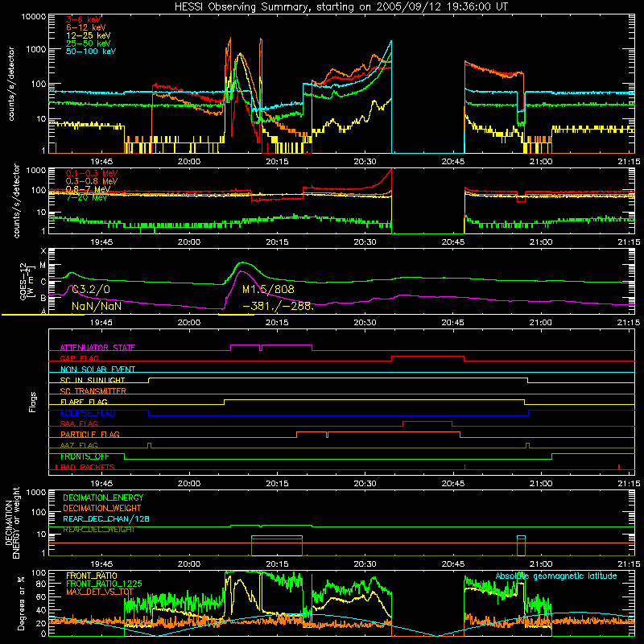Select the PARTICLE_FLAG label
This screenshot has height=644, width=644.
90,434
